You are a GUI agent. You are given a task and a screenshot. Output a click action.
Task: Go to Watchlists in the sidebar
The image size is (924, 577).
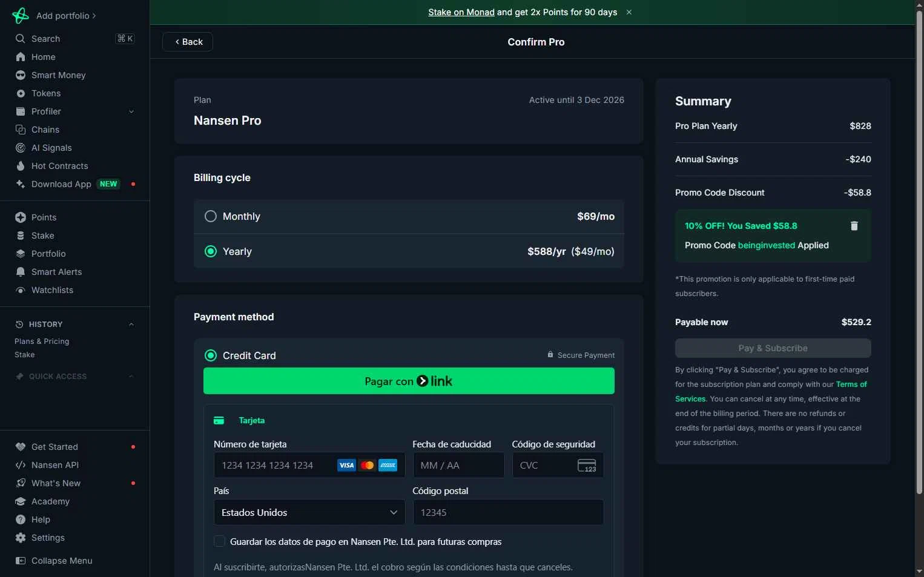(x=52, y=290)
